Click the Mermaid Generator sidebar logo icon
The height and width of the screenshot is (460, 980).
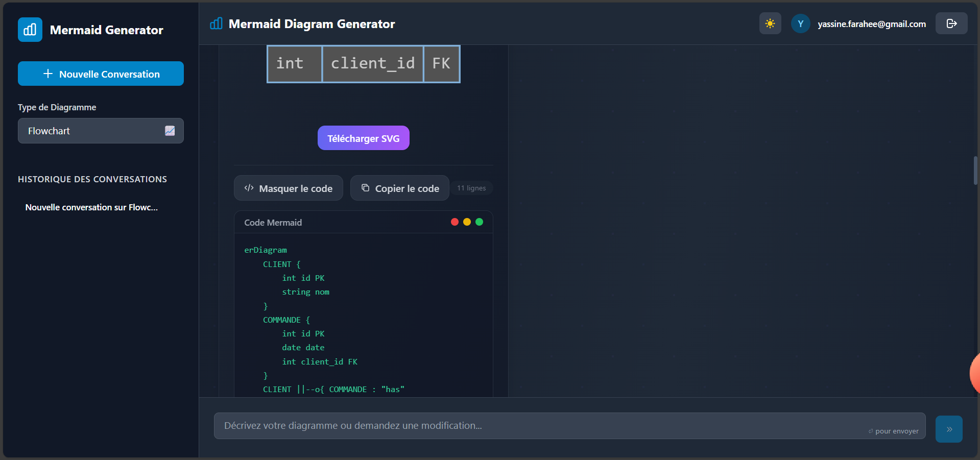(x=30, y=30)
